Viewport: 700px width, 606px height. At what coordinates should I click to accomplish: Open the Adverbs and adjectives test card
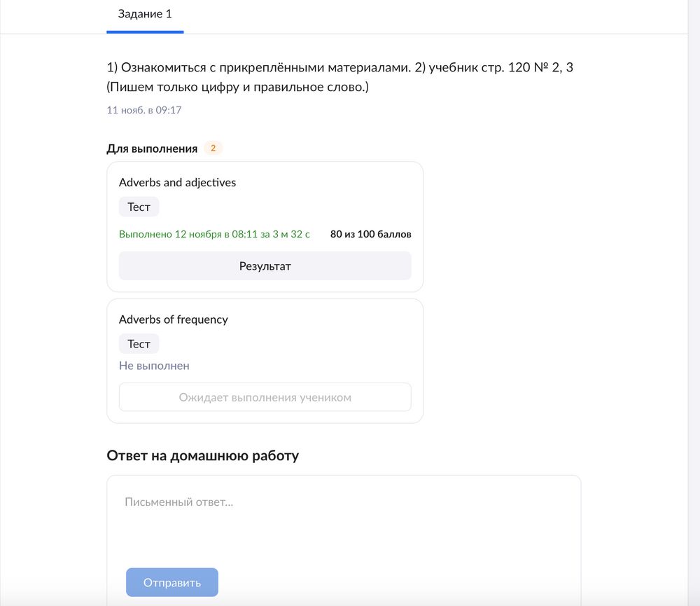(x=265, y=226)
